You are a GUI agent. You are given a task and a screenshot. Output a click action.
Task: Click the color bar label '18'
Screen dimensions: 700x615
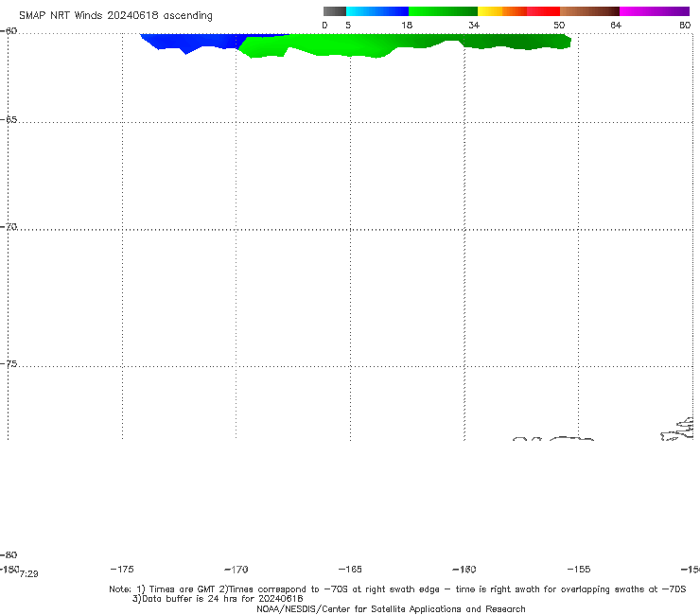(x=407, y=25)
